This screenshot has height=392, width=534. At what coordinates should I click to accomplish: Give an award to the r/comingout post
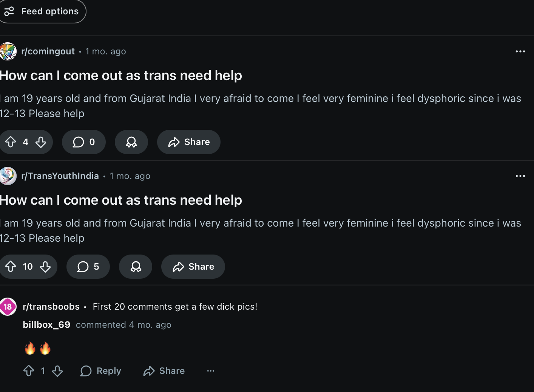(131, 142)
